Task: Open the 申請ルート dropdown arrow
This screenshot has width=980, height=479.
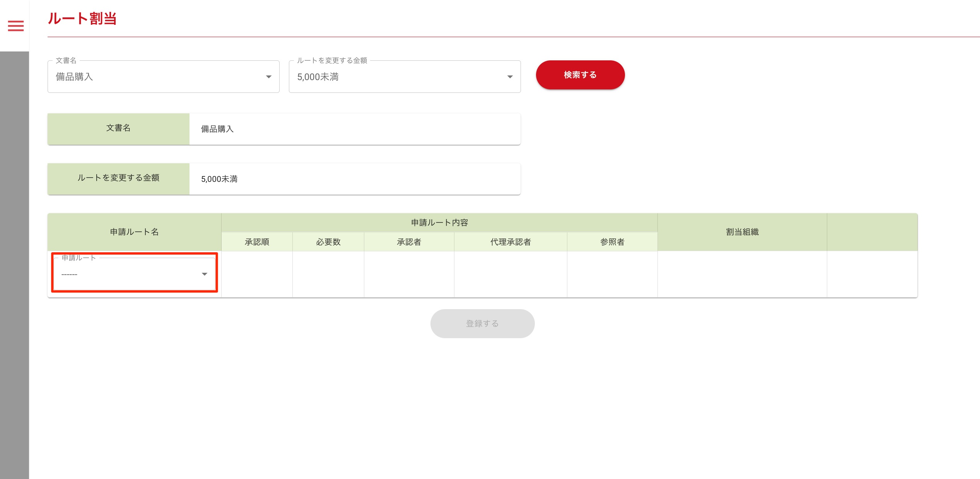Action: point(205,274)
